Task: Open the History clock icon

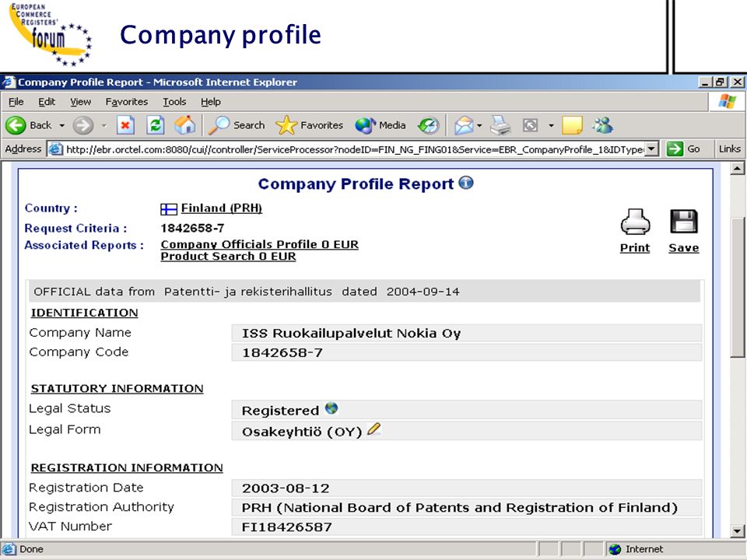Action: (428, 126)
